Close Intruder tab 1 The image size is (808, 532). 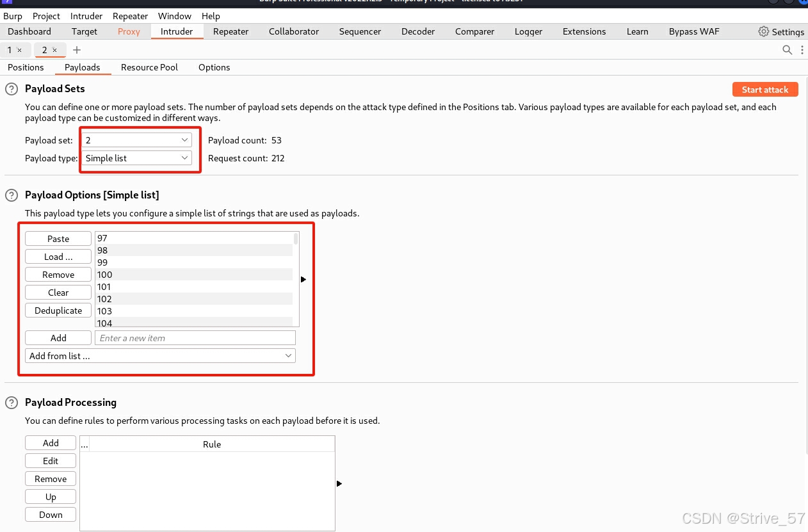(x=20, y=50)
